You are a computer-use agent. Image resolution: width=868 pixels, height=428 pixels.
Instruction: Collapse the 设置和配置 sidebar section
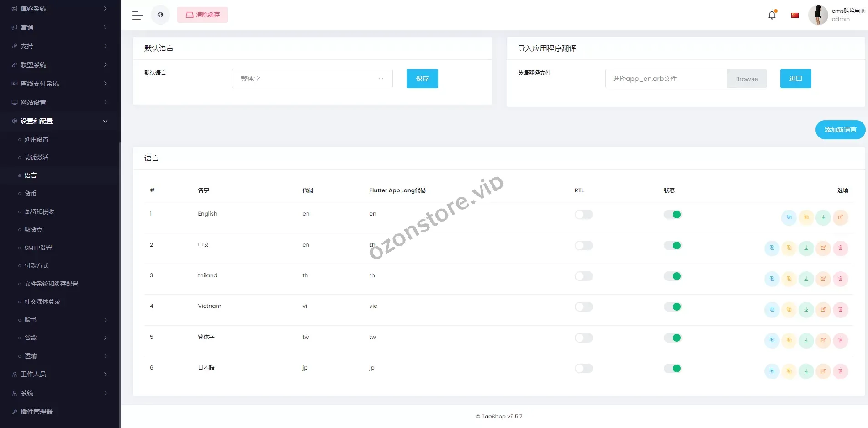pyautogui.click(x=59, y=121)
